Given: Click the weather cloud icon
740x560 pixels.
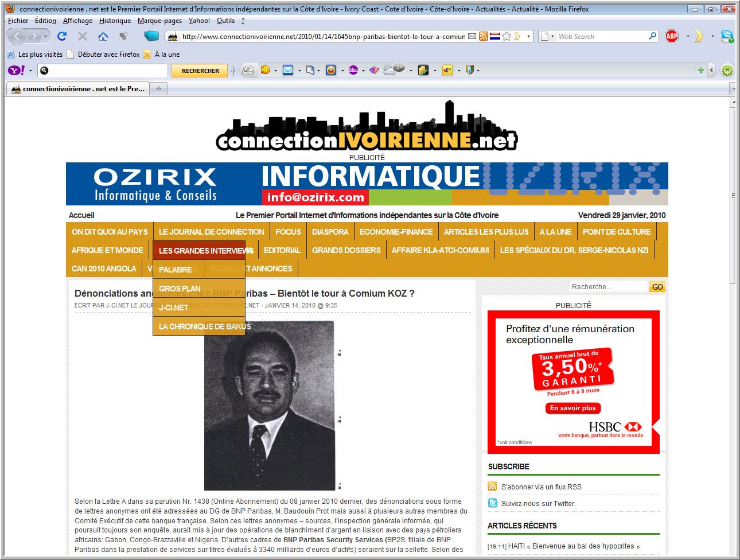Looking at the screenshot, I should pyautogui.click(x=394, y=69).
